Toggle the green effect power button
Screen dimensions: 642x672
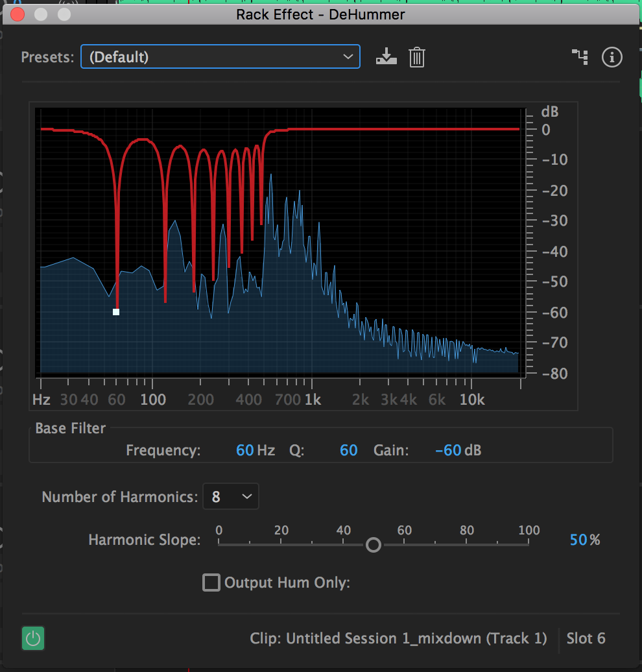33,639
